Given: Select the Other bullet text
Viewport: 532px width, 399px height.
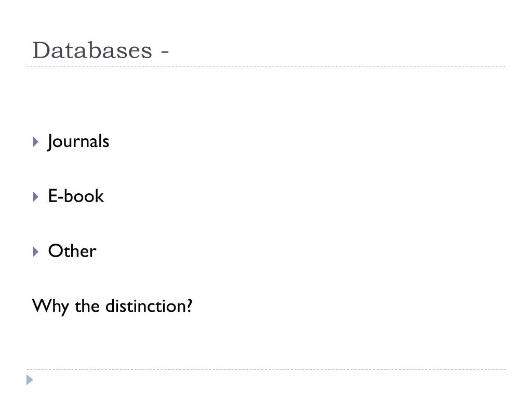Looking at the screenshot, I should (x=72, y=251).
